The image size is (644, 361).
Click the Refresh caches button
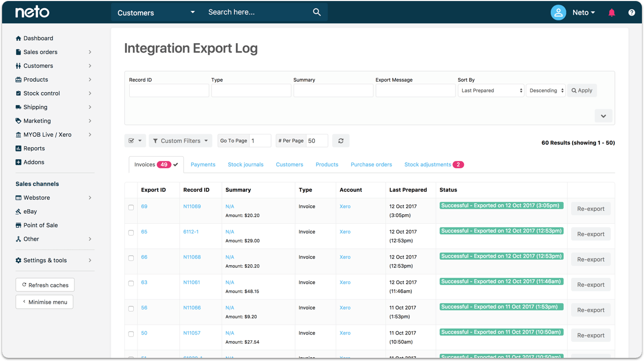click(45, 285)
